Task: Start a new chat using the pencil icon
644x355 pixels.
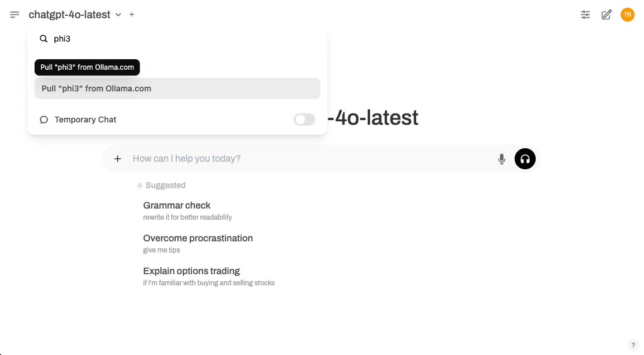Action: pos(607,15)
